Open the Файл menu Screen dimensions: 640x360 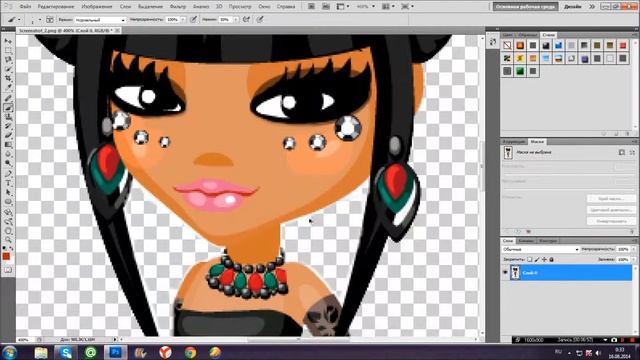pos(25,7)
